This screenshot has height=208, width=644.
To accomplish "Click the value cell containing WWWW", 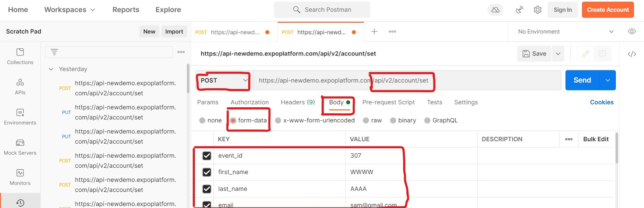I will tap(411, 172).
